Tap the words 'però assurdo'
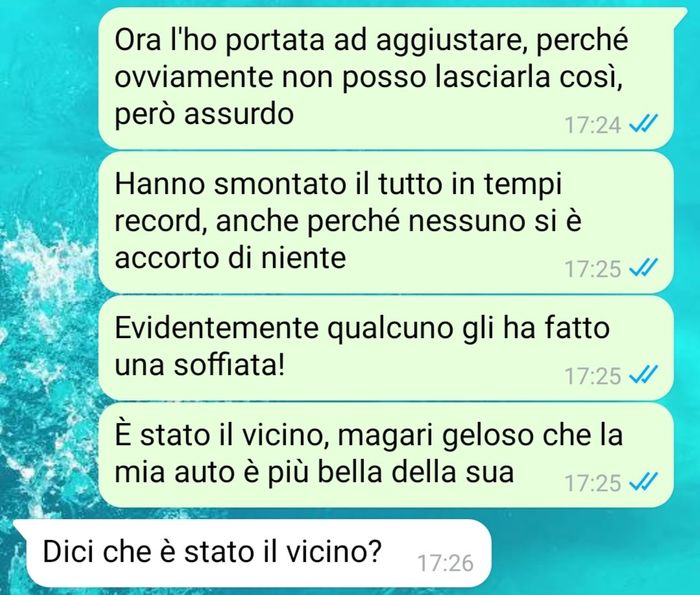 point(204,115)
